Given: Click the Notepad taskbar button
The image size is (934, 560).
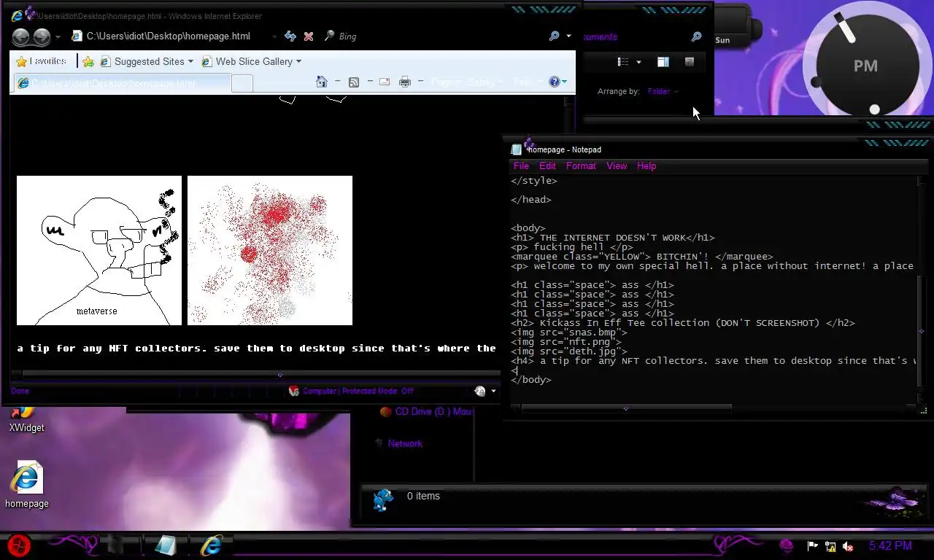Looking at the screenshot, I should [x=165, y=545].
